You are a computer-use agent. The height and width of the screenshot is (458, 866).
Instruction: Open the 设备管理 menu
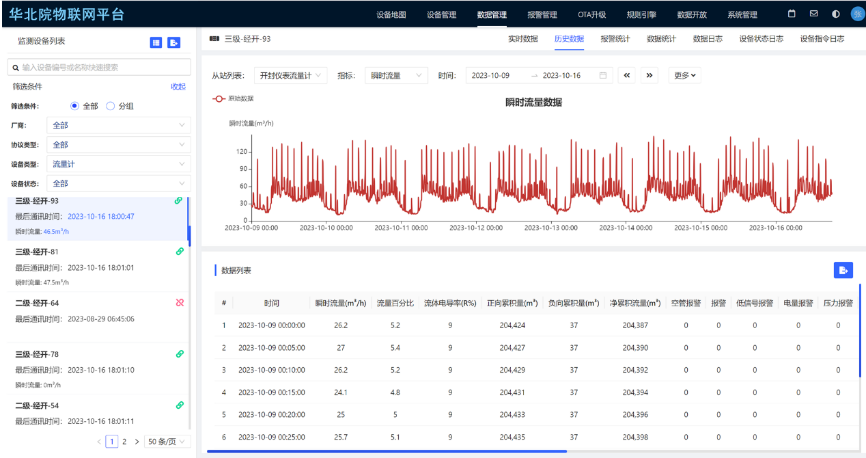[x=441, y=15]
